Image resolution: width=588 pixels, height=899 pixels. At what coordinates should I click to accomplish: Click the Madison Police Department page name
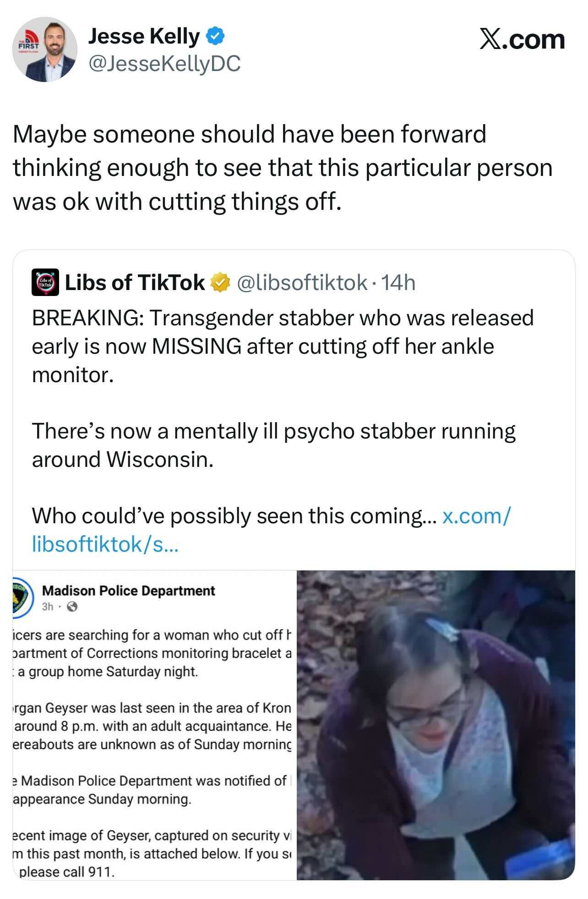point(128,591)
